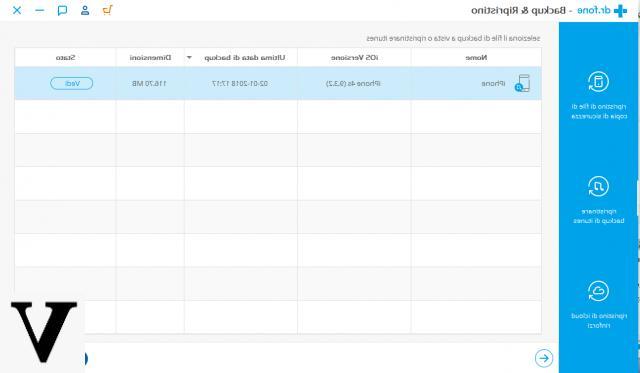The image size is (640, 373).
Task: Open the backup file restore icon in sidebar
Action: [x=598, y=81]
